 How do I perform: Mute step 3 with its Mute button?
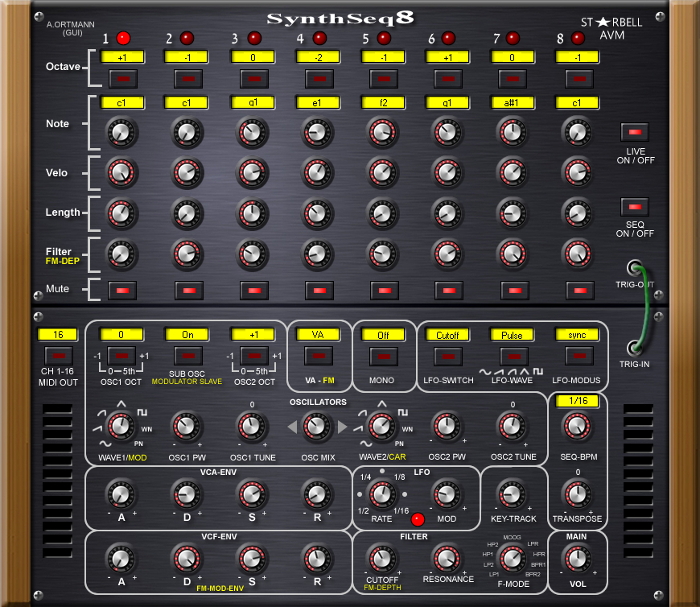click(x=254, y=291)
